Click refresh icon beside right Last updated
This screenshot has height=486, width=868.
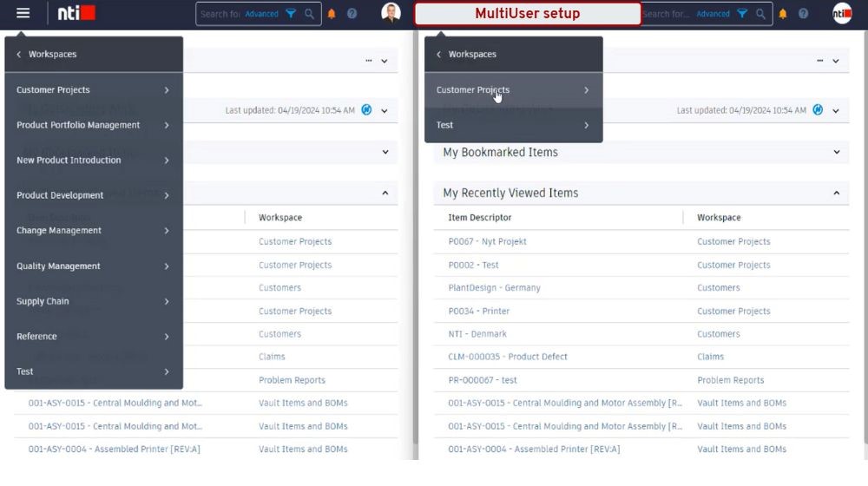(x=818, y=109)
